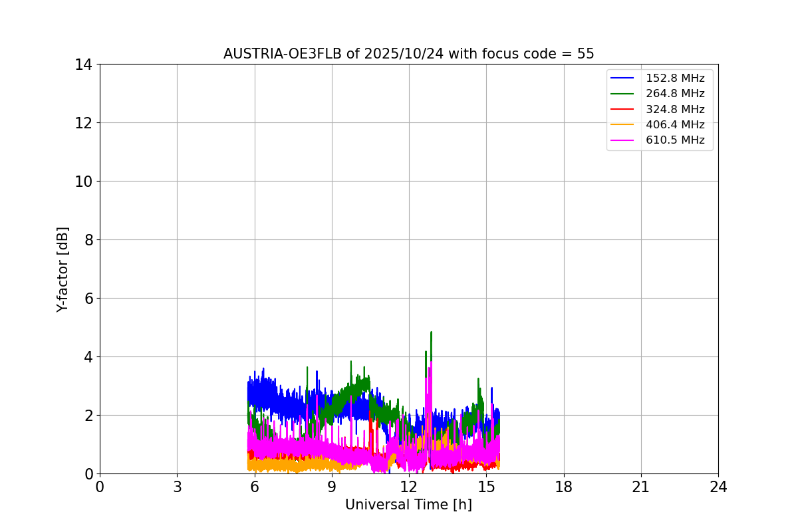Click the x-axis tick label 18

click(564, 487)
